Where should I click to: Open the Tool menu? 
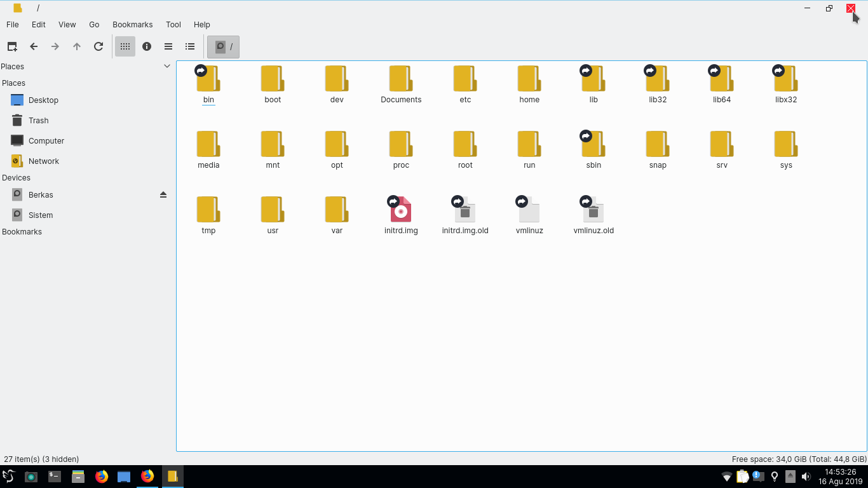[173, 25]
